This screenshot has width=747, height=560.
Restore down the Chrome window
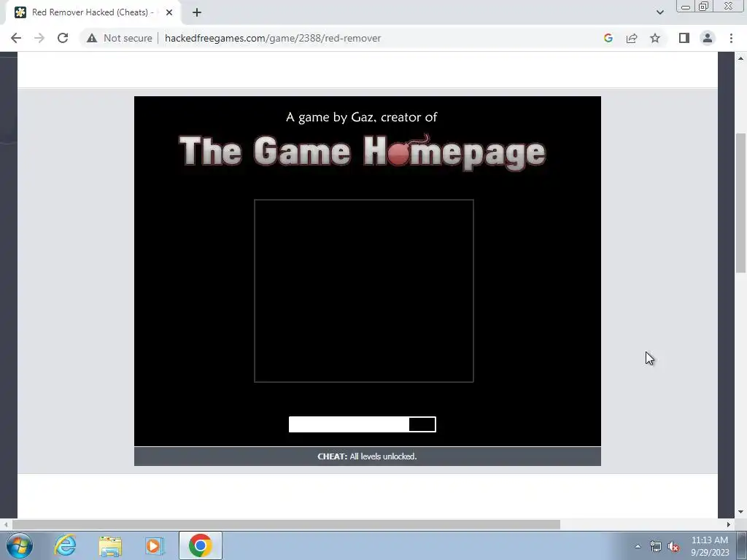pos(703,7)
